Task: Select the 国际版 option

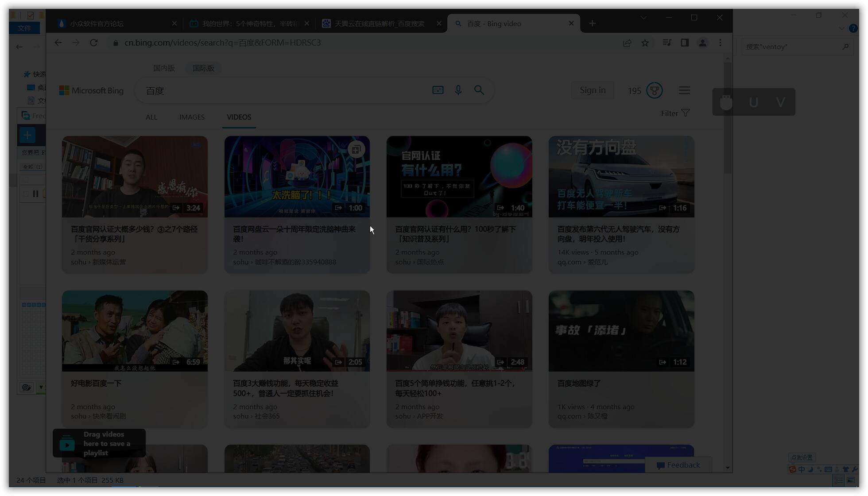Action: 203,68
